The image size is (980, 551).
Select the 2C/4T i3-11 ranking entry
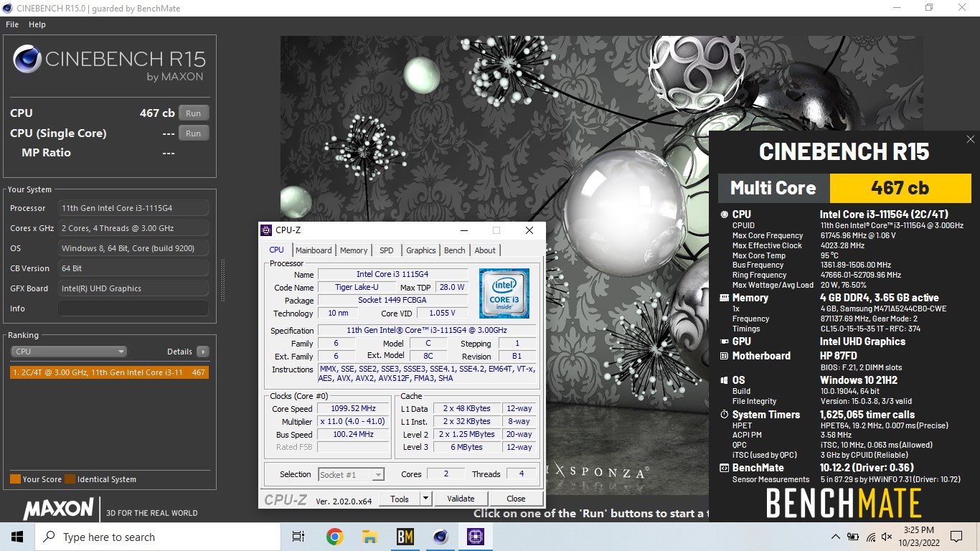pyautogui.click(x=110, y=372)
